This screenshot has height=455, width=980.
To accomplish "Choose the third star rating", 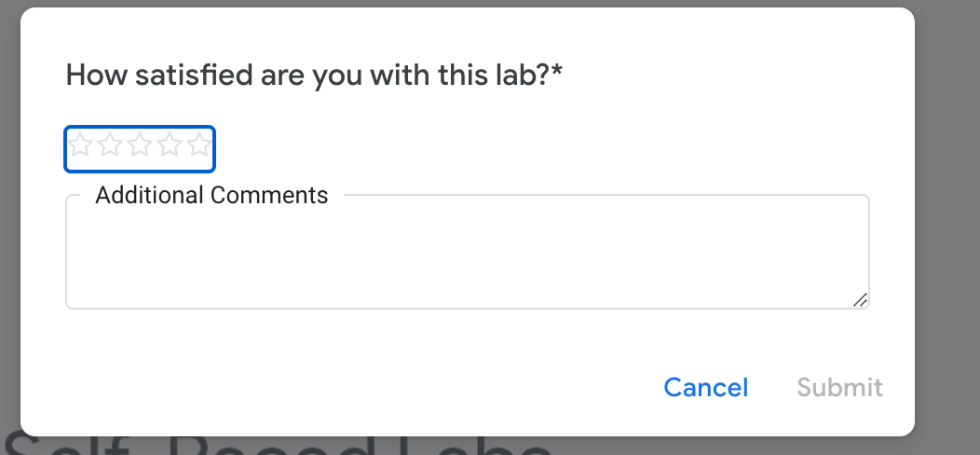I will coord(140,145).
